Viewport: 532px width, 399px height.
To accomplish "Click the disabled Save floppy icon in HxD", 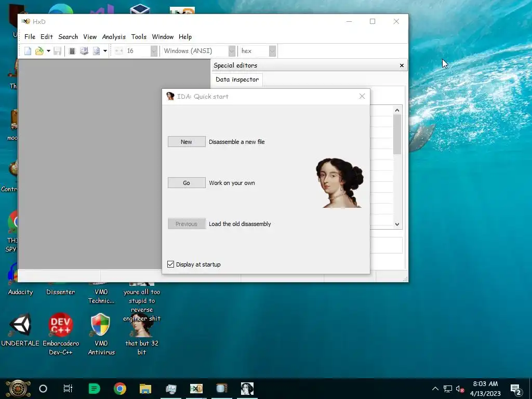I will [57, 51].
